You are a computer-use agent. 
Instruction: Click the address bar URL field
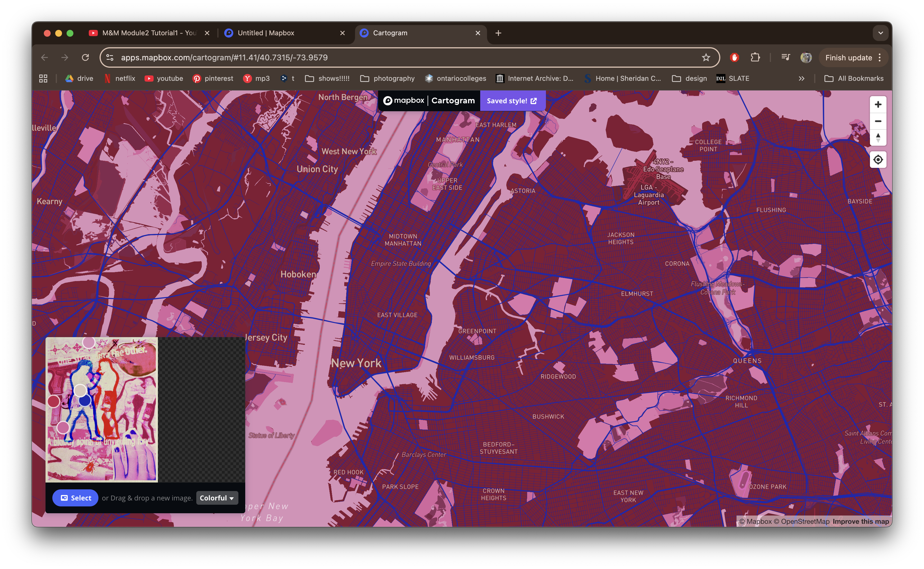(263, 57)
